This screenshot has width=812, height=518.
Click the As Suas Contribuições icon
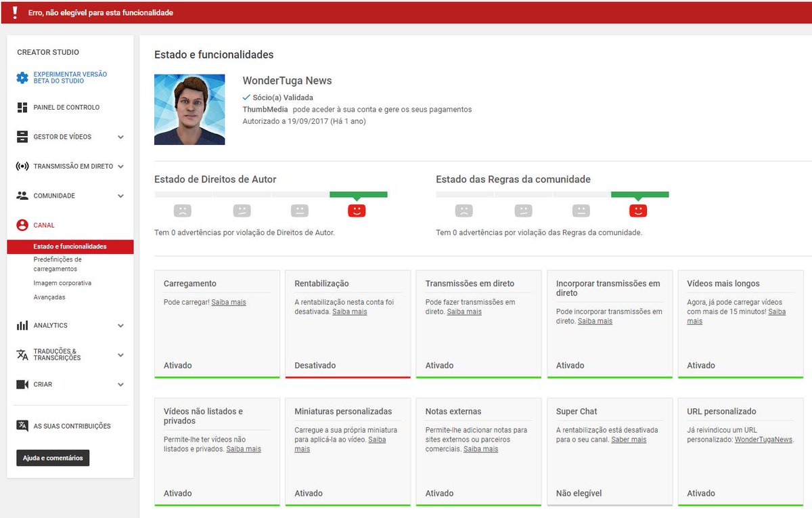pyautogui.click(x=22, y=426)
